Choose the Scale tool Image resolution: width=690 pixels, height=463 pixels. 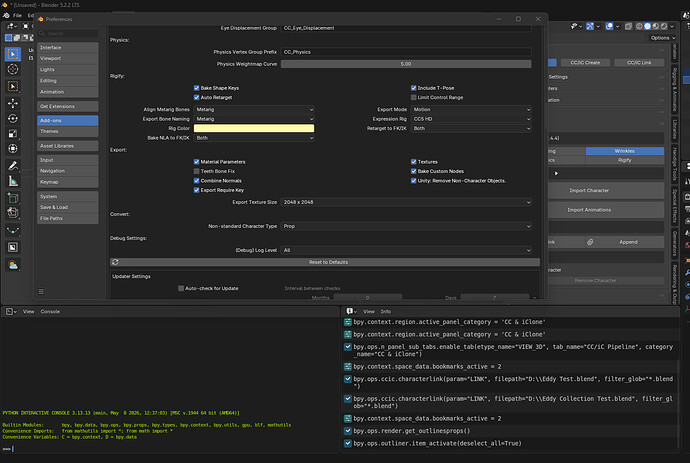coord(13,134)
